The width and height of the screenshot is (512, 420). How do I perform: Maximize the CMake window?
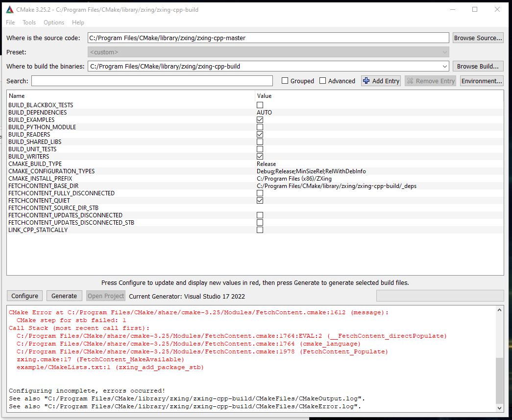475,9
